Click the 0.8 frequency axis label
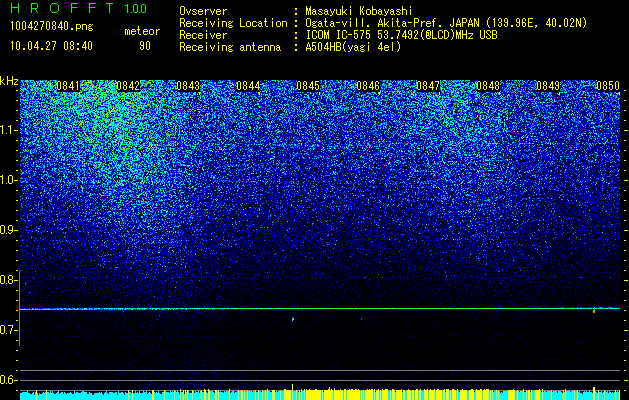The width and height of the screenshot is (629, 400). point(8,280)
